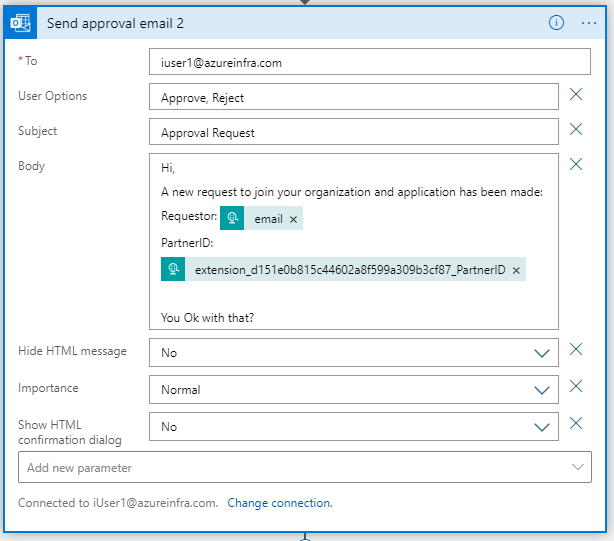Expand Show HTML confirmation dialog dropdown
Screen dimensions: 614x541
542,427
